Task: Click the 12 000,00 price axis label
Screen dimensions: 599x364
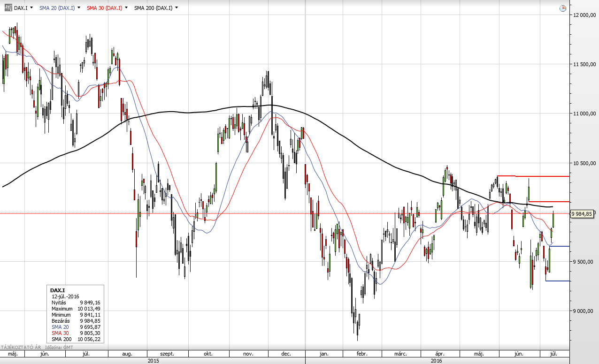Action: [584, 15]
